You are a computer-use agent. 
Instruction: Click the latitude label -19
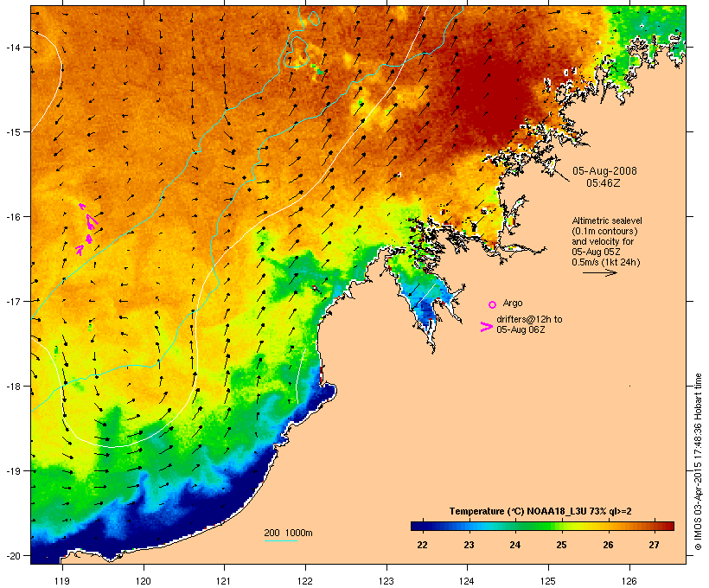click(12, 471)
